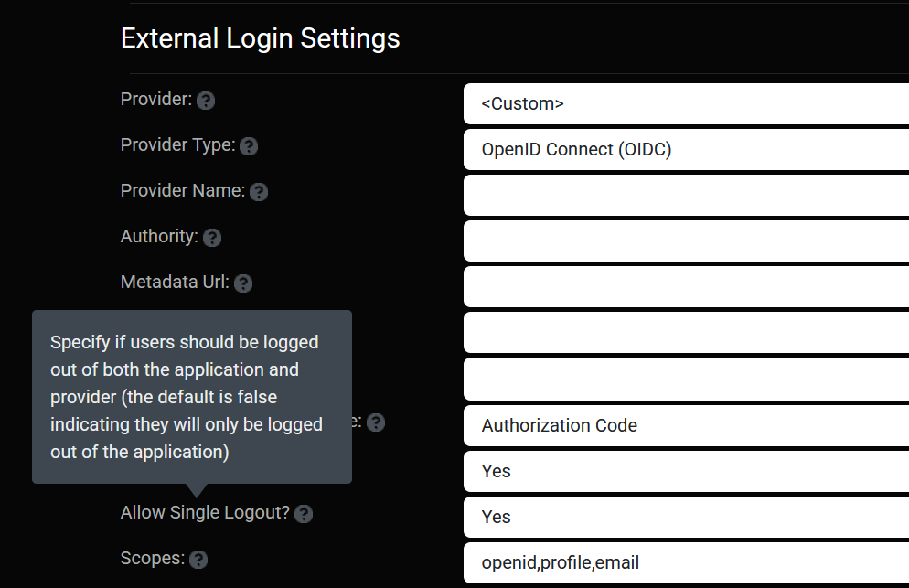Image resolution: width=909 pixels, height=588 pixels.
Task: Click the Provider Type help icon
Action: [249, 146]
